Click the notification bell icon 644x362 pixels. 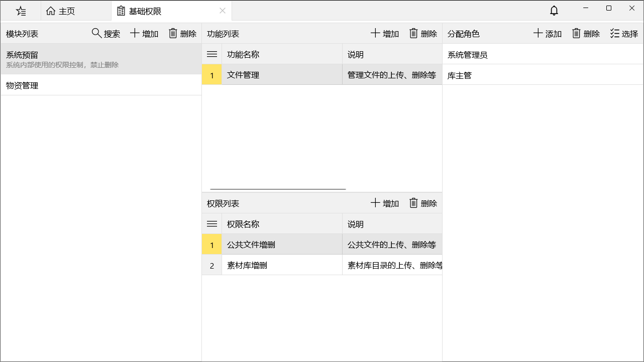554,11
